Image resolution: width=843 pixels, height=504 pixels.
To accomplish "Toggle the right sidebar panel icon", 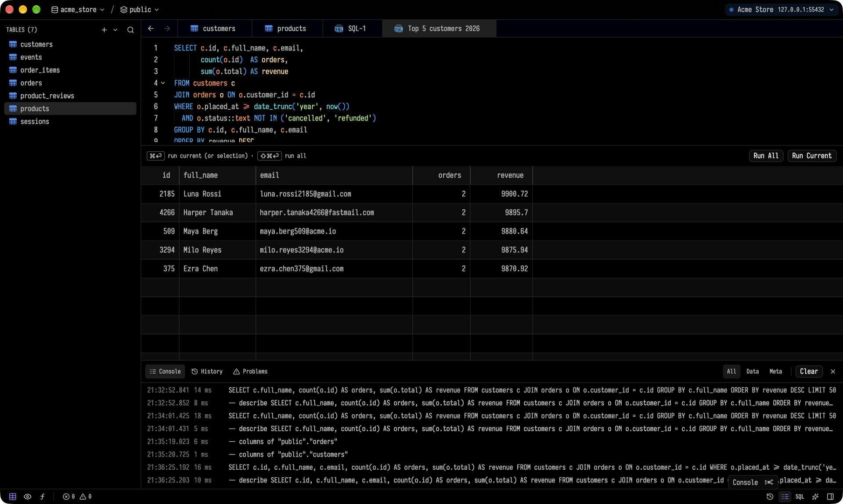I will 830,497.
